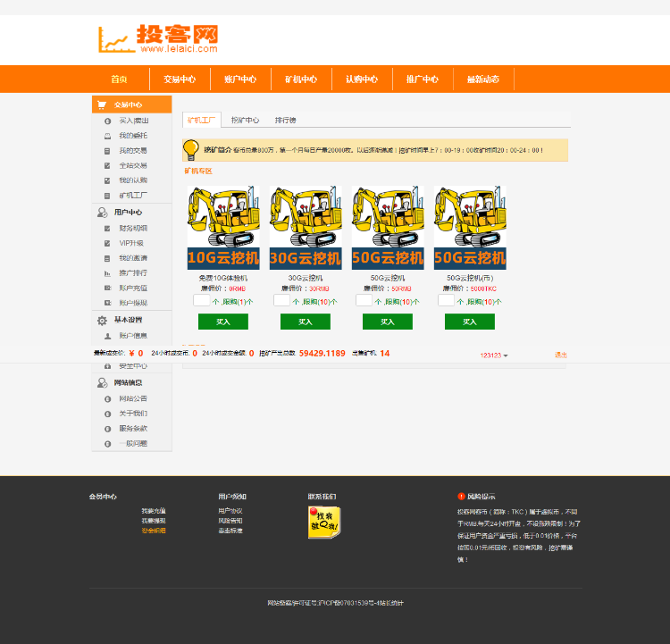Open 认购中心 in the top navigation bar
Screen dimensions: 670x644
[x=362, y=79]
